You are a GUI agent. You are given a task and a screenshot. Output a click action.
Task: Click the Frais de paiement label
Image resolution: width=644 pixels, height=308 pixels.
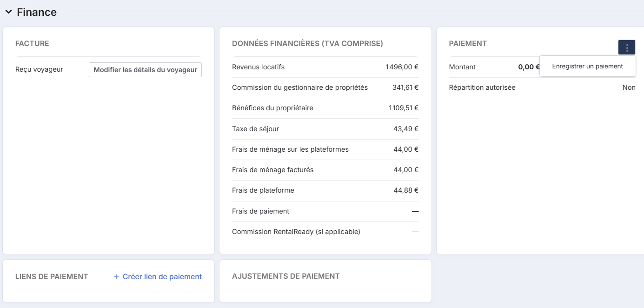click(260, 211)
